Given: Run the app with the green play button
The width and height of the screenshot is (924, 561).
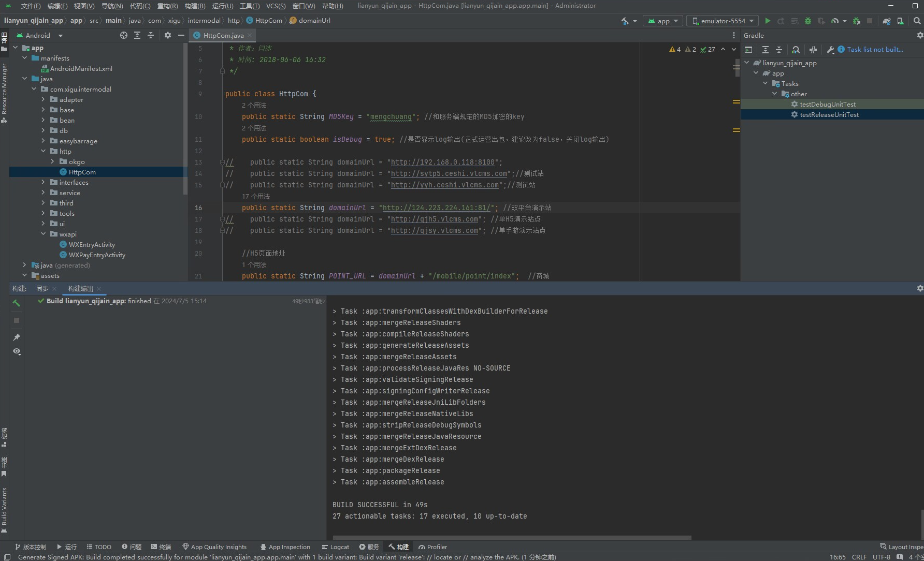Looking at the screenshot, I should pyautogui.click(x=768, y=21).
